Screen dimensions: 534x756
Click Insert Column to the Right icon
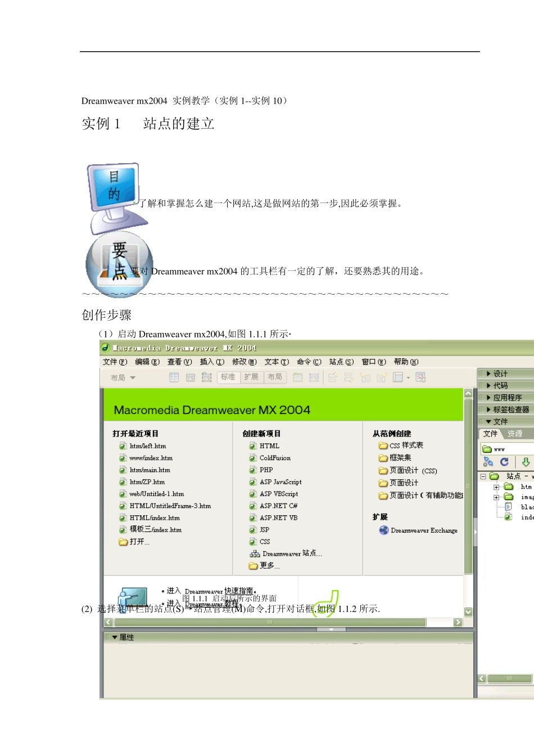(382, 377)
